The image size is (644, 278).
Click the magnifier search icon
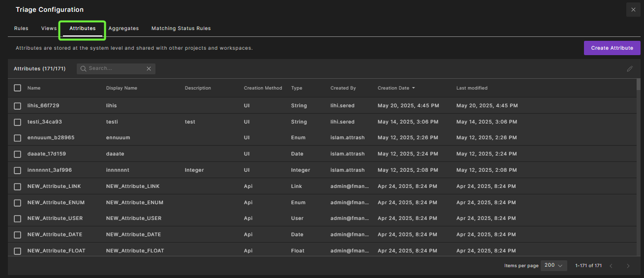(x=84, y=69)
